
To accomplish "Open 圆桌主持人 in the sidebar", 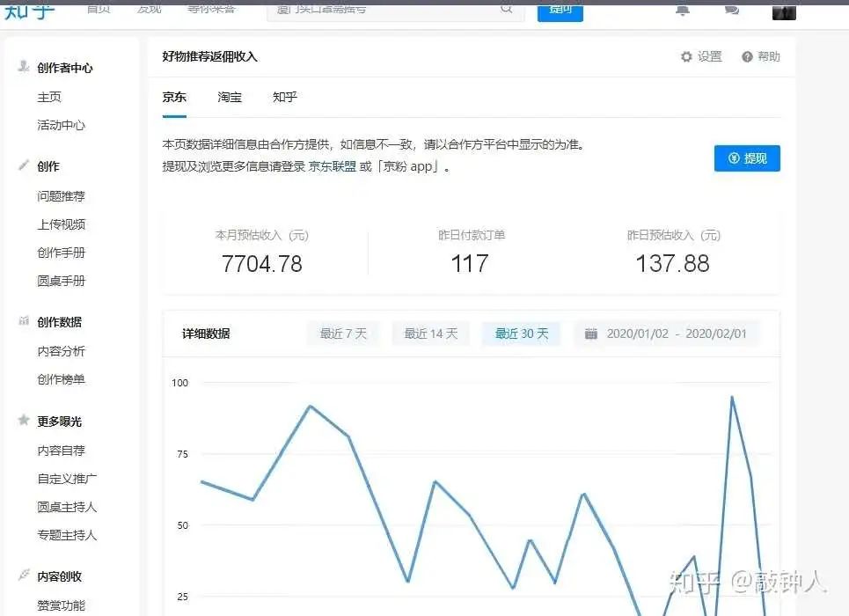I will pos(67,507).
